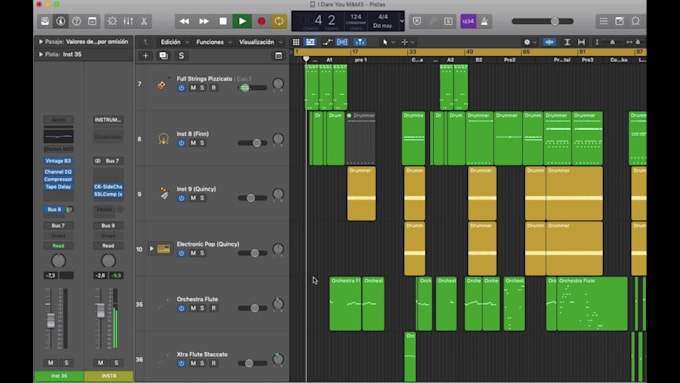Open the snap settings gear dropdown
Viewport: 680px width, 383px height.
point(530,42)
